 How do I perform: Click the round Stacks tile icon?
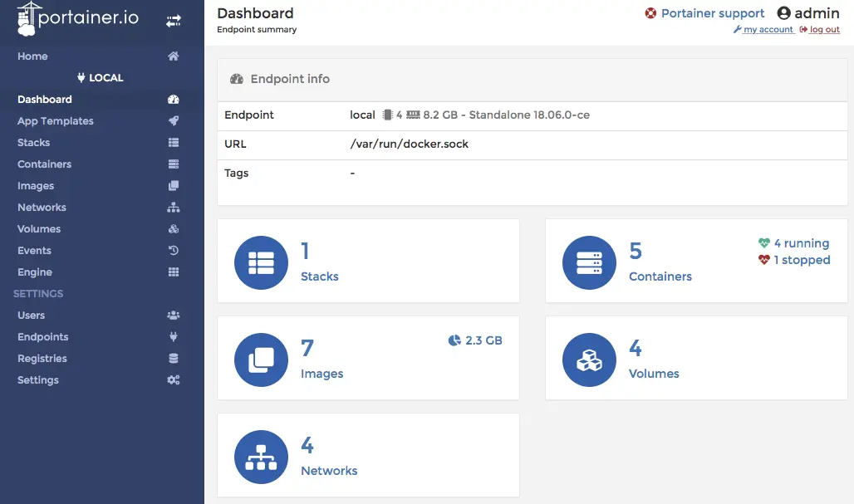[262, 262]
